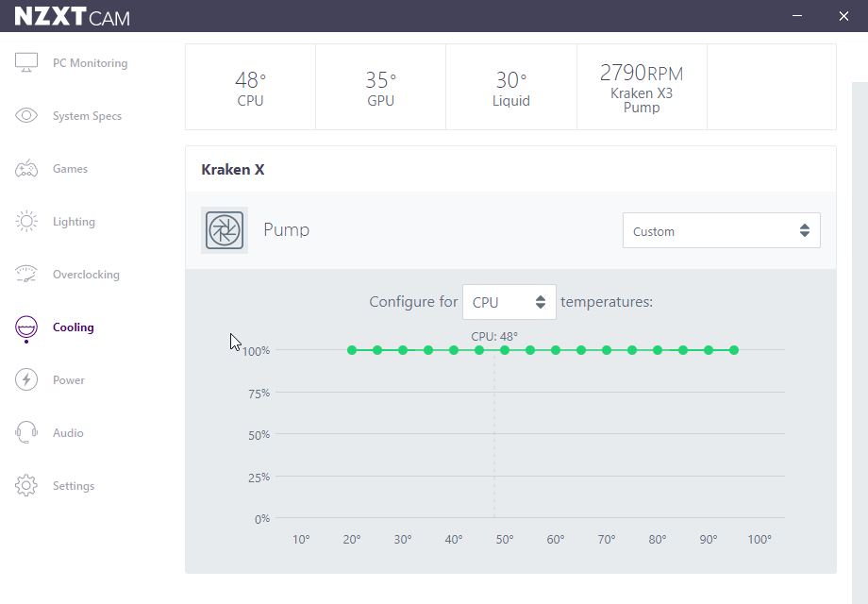The height and width of the screenshot is (604, 868).
Task: Click the Lighting sun icon
Action: (26, 222)
